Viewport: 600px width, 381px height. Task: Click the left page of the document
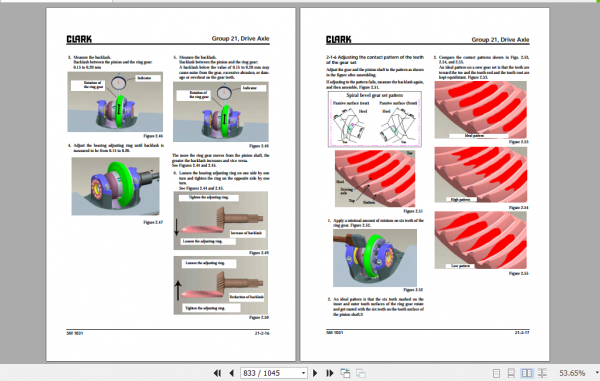pyautogui.click(x=171, y=184)
